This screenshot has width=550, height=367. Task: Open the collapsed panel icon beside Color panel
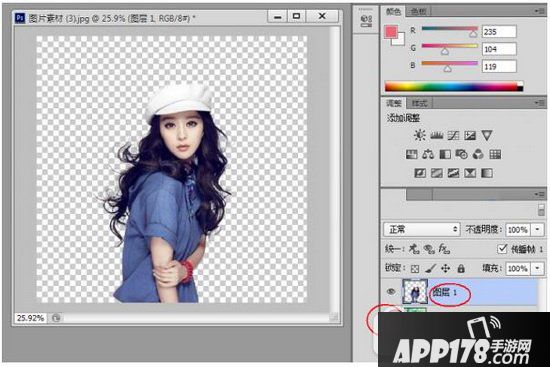(366, 21)
